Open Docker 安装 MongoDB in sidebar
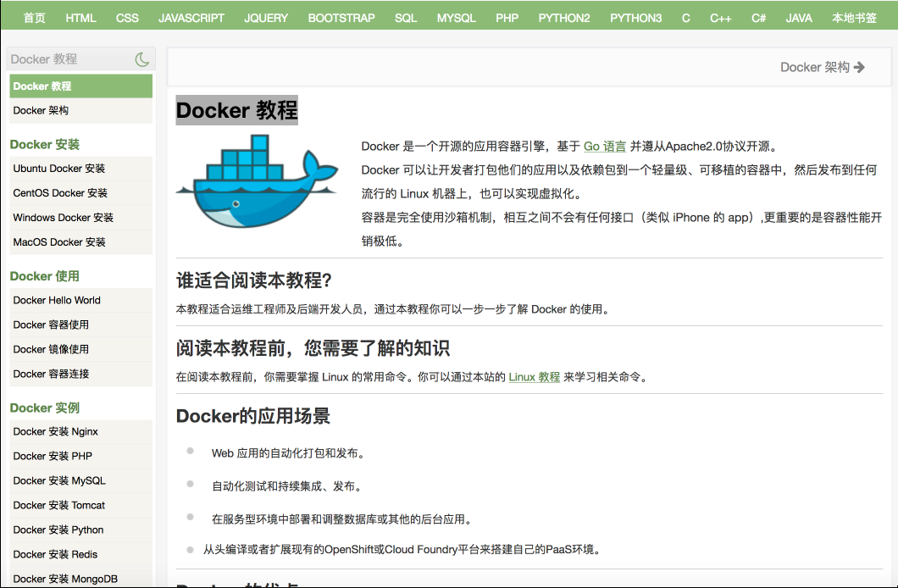898x588 pixels. click(80, 577)
